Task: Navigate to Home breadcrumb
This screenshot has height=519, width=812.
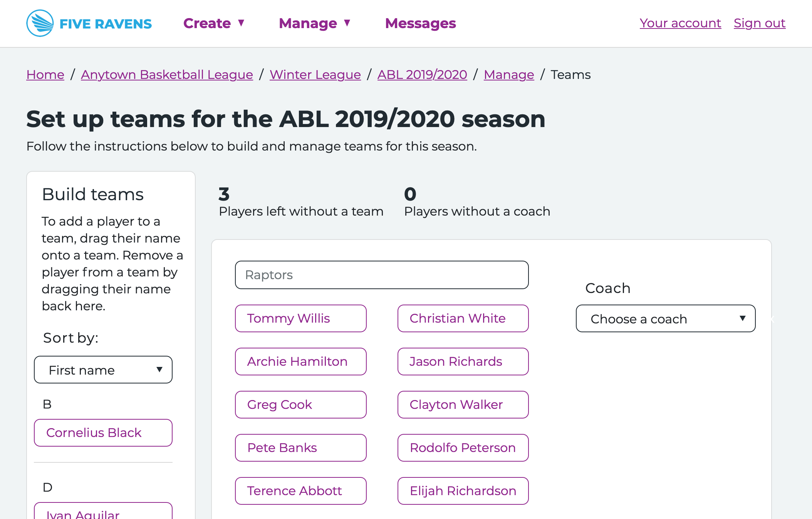Action: (45, 74)
